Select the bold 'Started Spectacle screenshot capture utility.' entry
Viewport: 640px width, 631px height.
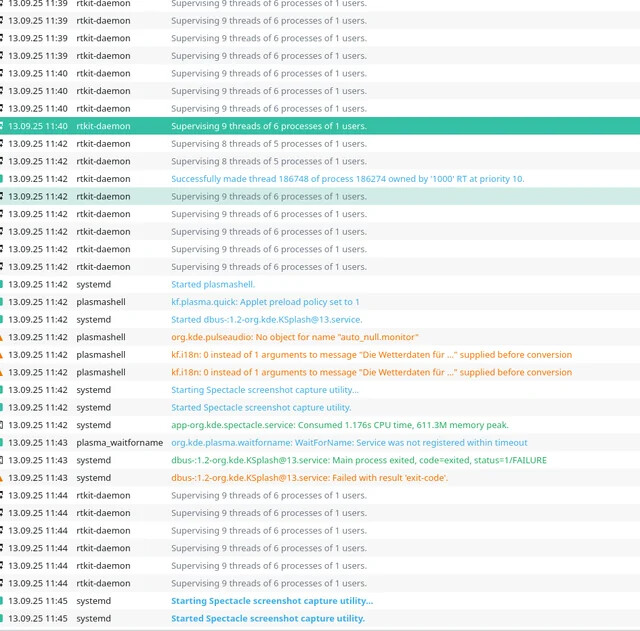[267, 619]
